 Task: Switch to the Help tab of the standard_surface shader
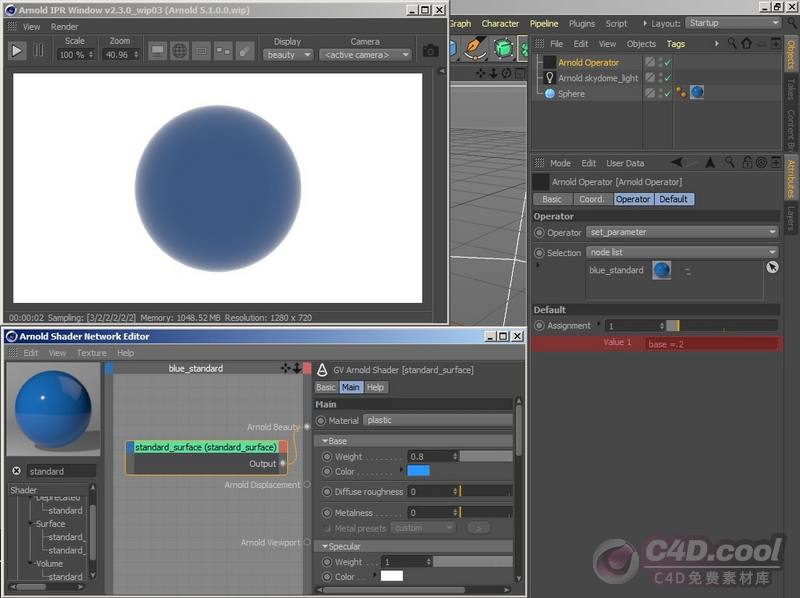click(375, 387)
